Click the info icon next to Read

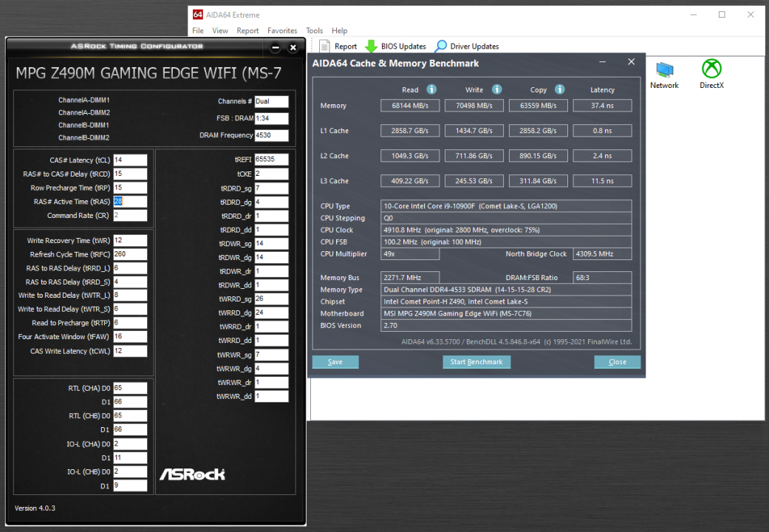pyautogui.click(x=431, y=89)
